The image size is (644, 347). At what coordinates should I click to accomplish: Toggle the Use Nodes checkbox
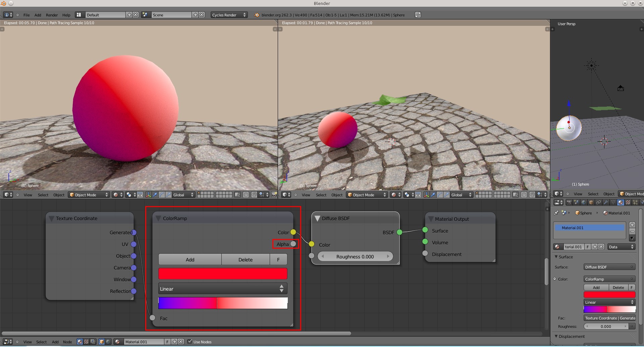click(190, 342)
